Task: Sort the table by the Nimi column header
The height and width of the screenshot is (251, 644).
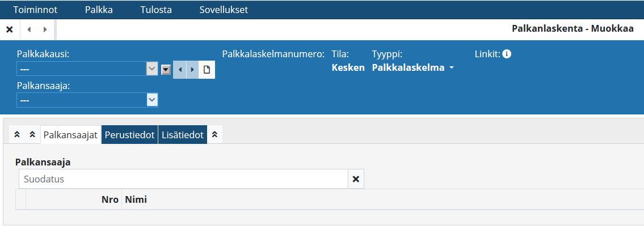Action: (x=136, y=199)
